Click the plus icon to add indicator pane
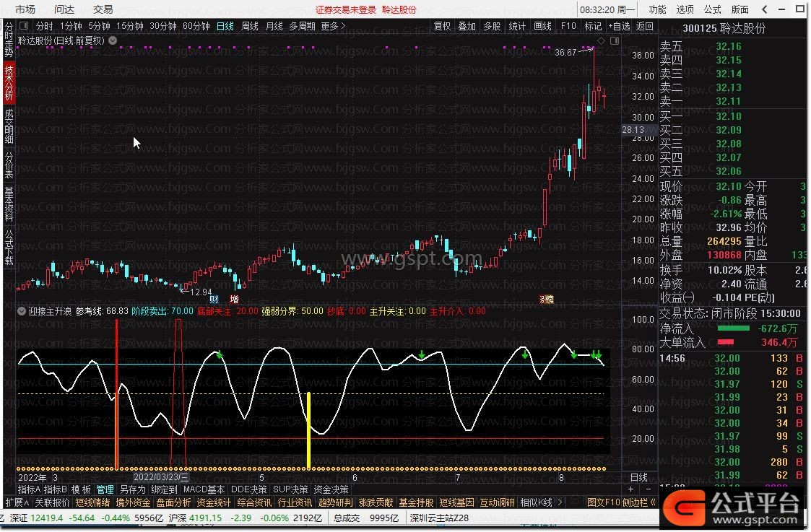Screen dimensions: 811x532 point(630,489)
